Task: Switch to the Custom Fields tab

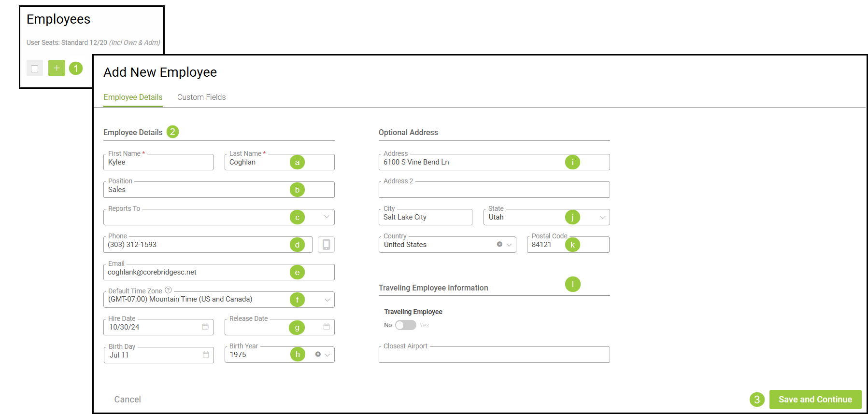Action: coord(201,97)
